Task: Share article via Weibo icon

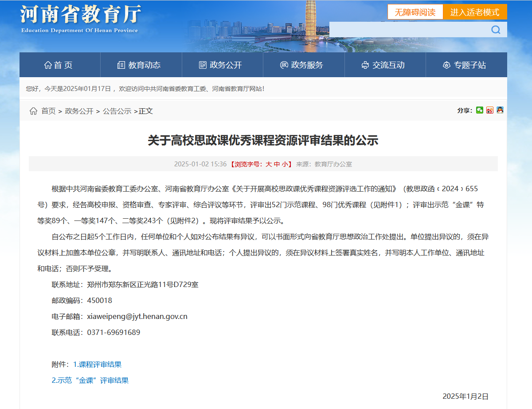Action: pyautogui.click(x=490, y=110)
